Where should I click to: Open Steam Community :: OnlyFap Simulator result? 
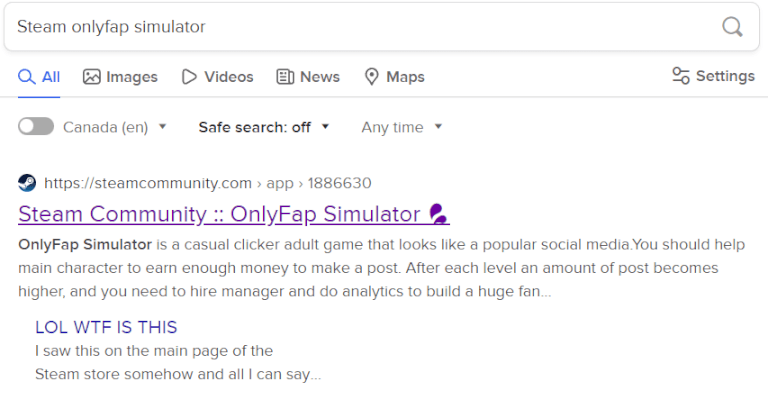(234, 214)
